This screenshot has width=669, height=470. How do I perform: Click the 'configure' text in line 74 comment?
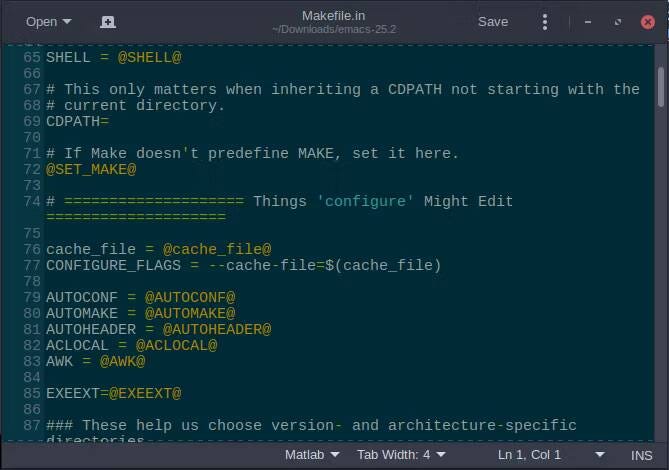point(365,201)
